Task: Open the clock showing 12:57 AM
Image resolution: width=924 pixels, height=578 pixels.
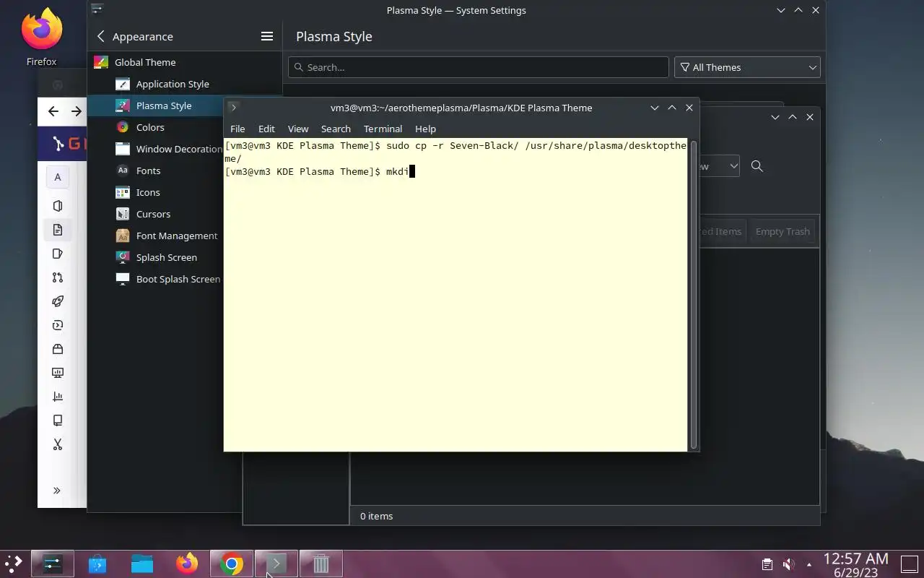Action: (x=856, y=564)
